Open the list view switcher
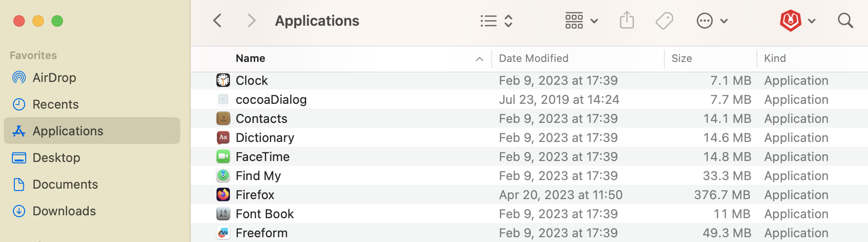Viewport: 868px width, 242px height. point(496,20)
